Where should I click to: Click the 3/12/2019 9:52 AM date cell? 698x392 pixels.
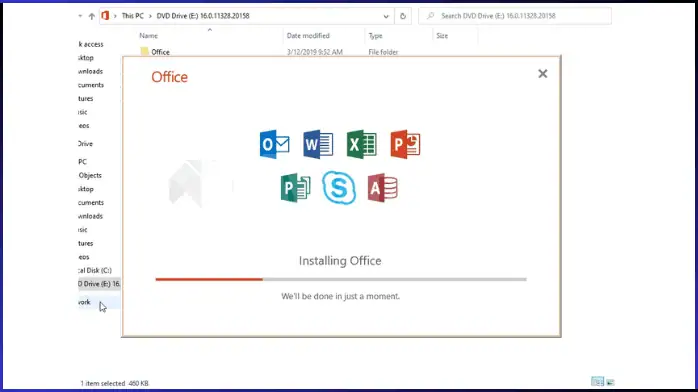315,52
